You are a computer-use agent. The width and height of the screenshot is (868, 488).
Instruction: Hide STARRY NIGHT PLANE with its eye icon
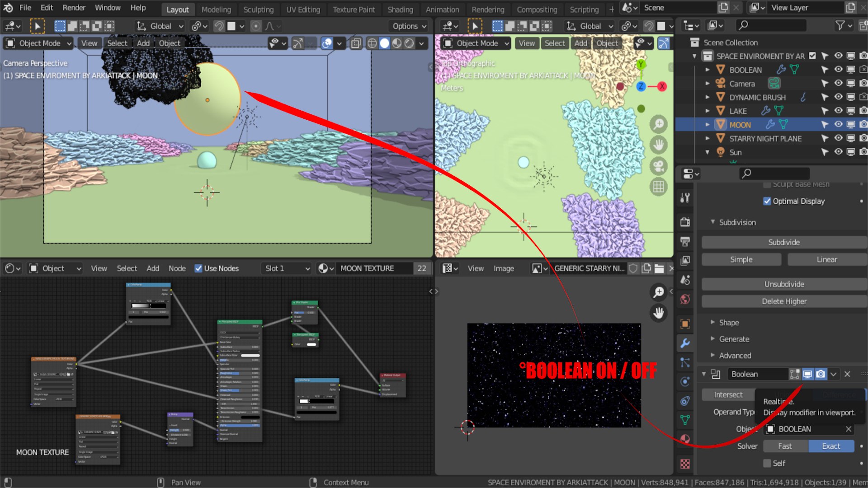point(838,138)
